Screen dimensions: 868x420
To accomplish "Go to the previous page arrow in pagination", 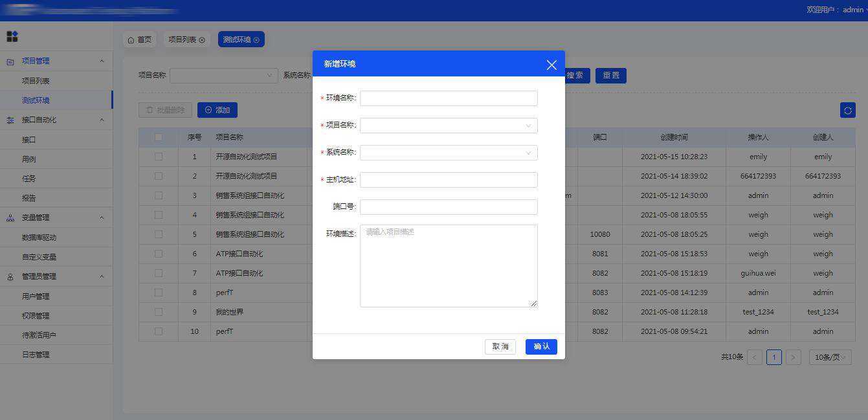I will (x=755, y=357).
